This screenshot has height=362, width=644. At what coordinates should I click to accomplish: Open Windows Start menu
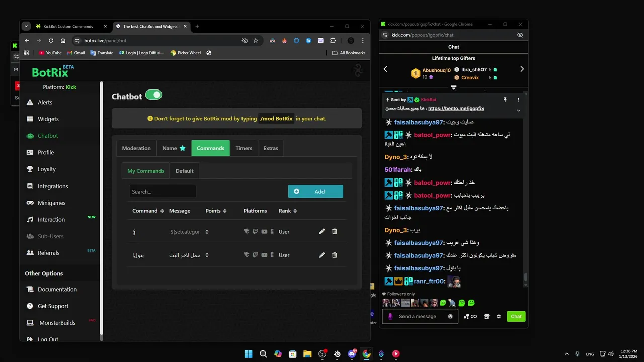(248, 354)
